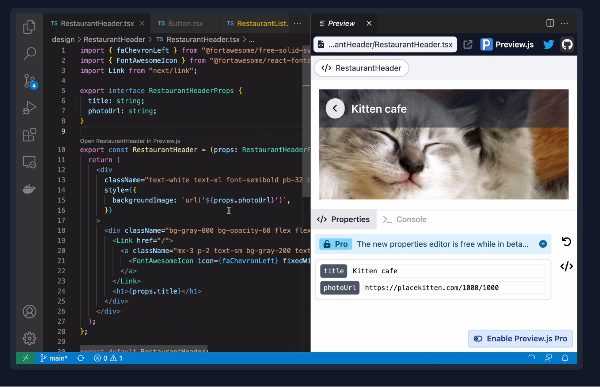The width and height of the screenshot is (600, 387).
Task: Edit the photoUrl property field
Action: tap(455, 287)
